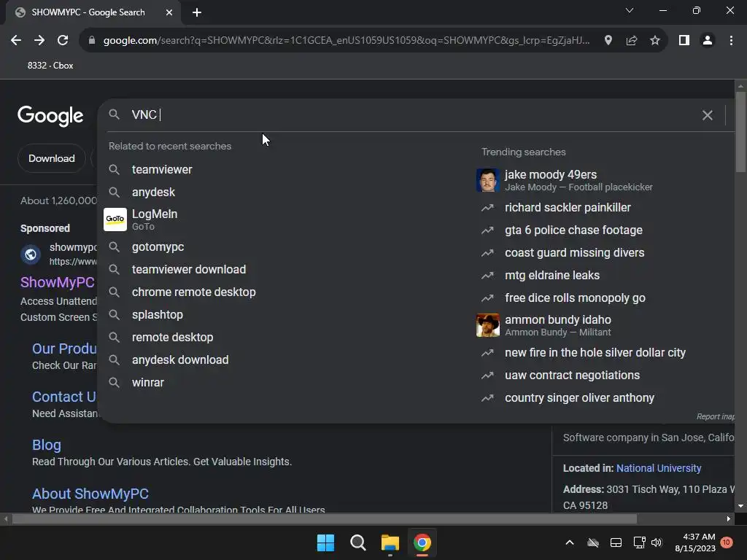Open richard sackler painkiller trending search
The height and width of the screenshot is (560, 747).
568,208
